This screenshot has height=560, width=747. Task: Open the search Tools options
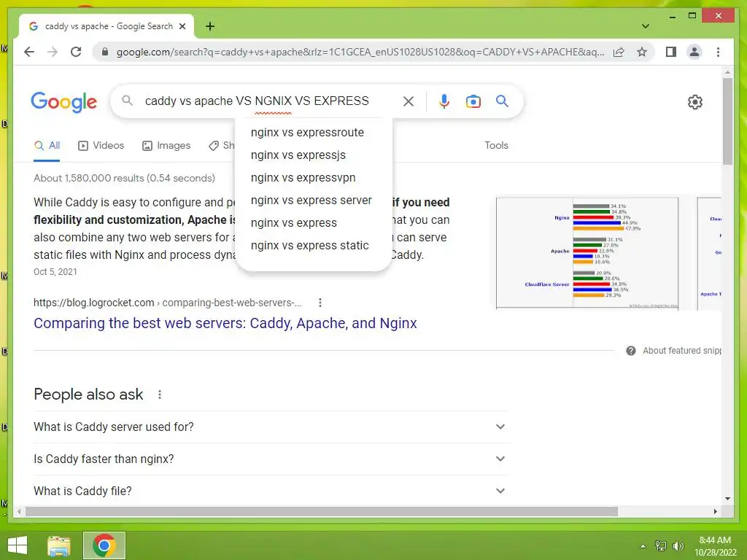(x=496, y=146)
